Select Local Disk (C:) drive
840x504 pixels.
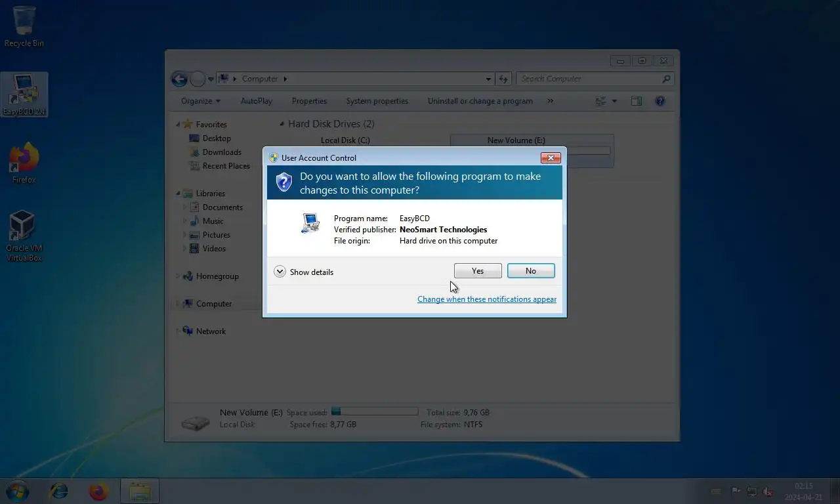click(345, 140)
